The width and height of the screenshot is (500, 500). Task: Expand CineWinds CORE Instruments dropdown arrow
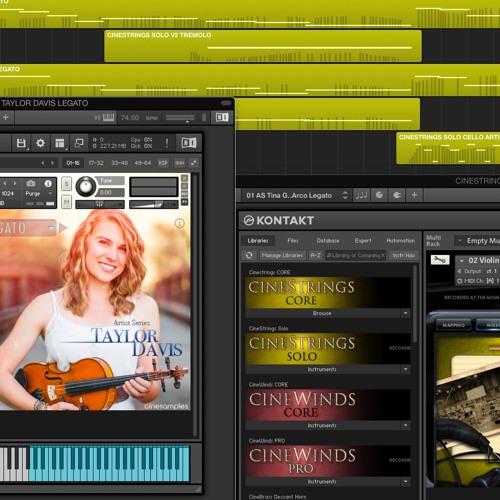pyautogui.click(x=405, y=425)
